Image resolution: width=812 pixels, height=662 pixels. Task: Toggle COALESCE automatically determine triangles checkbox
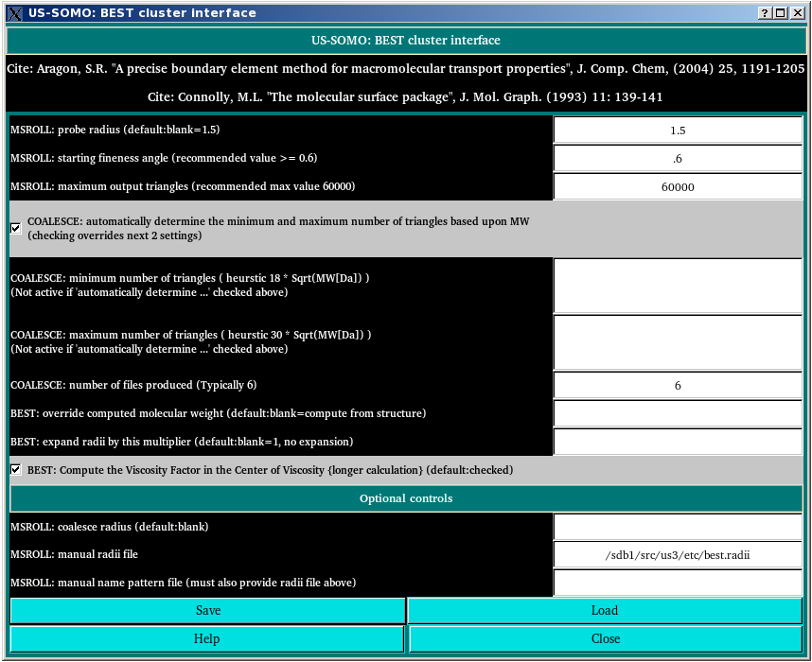click(x=16, y=228)
